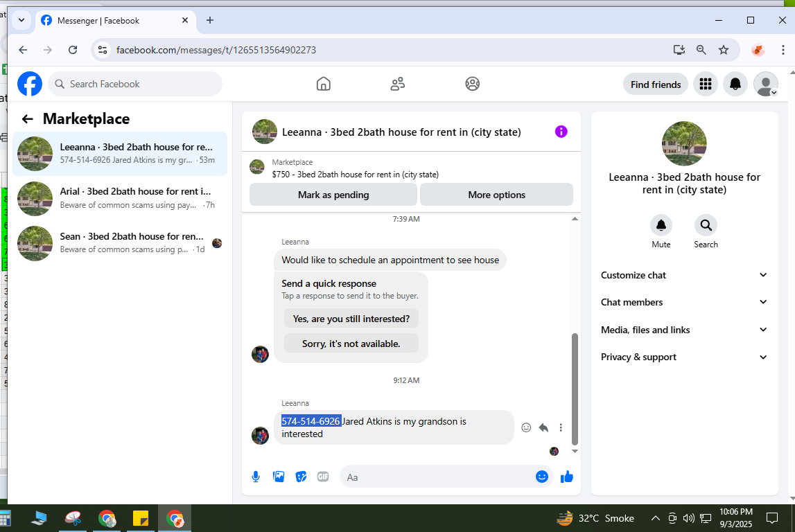The image size is (795, 532).
Task: Click the chat scrollbar thumb
Action: click(x=575, y=389)
